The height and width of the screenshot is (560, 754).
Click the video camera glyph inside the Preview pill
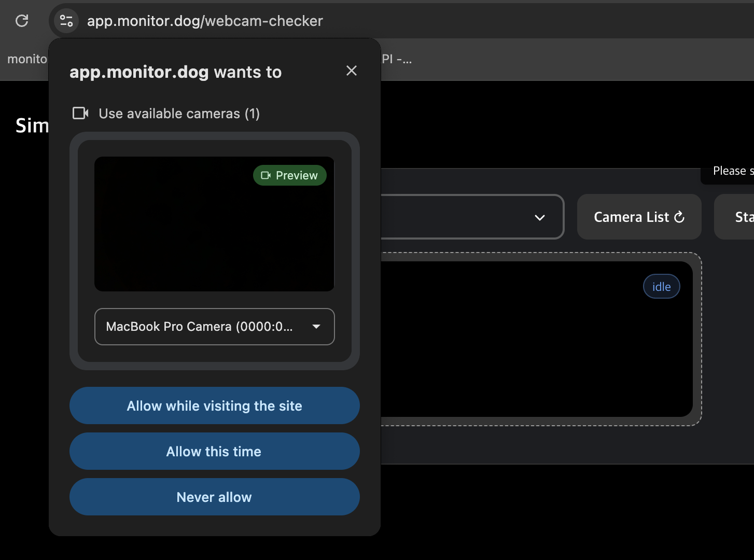(x=266, y=175)
